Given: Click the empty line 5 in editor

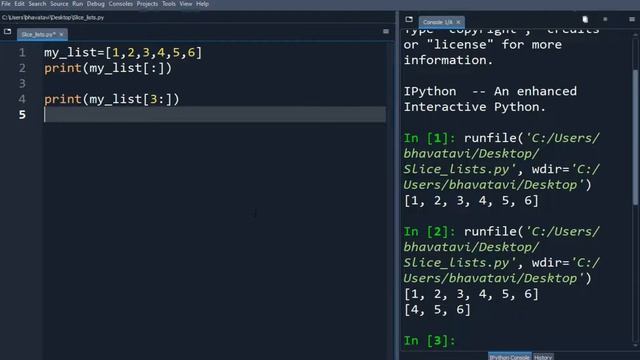Looking at the screenshot, I should tap(215, 115).
